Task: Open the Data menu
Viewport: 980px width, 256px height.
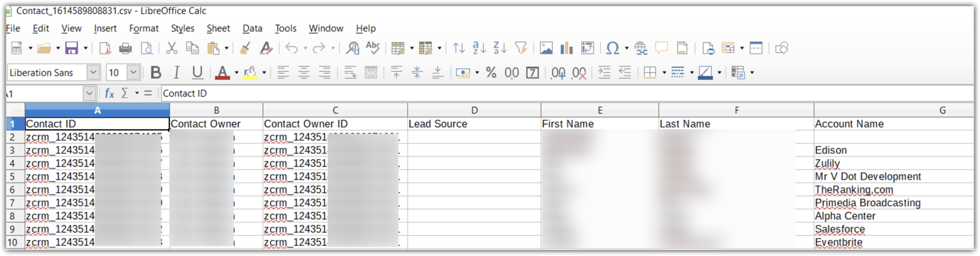Action: click(252, 29)
